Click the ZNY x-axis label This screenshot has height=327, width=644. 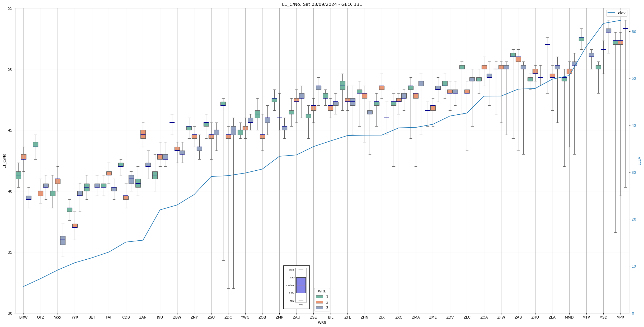[194, 317]
